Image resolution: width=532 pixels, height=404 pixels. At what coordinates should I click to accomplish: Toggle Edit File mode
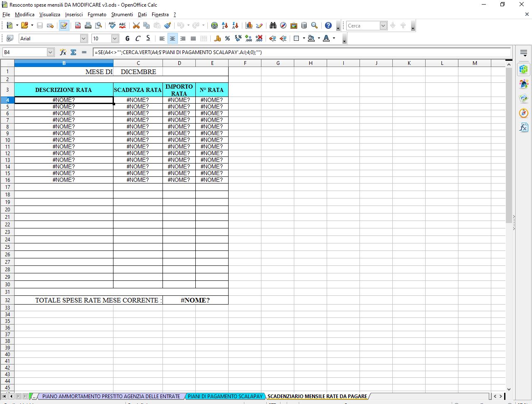(64, 25)
